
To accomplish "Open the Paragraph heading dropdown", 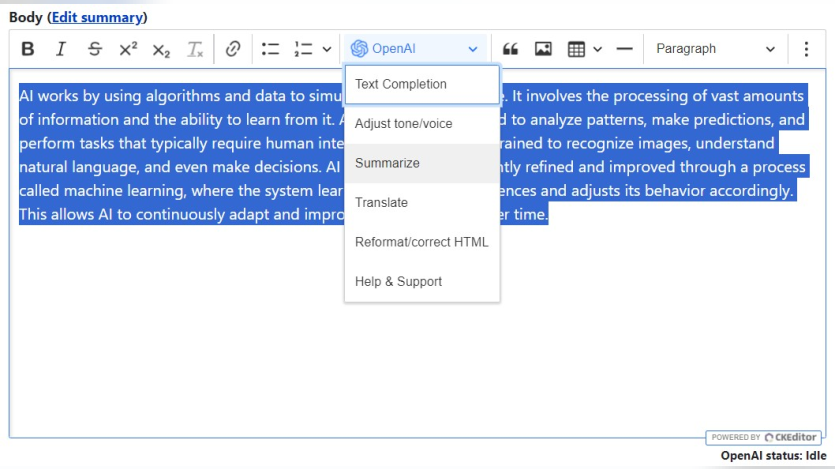I will 715,49.
